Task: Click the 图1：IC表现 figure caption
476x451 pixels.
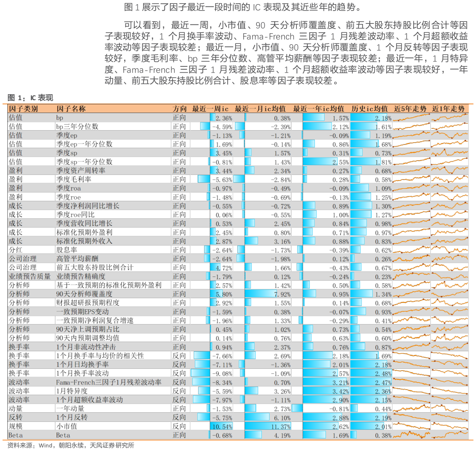Action: tap(30, 98)
